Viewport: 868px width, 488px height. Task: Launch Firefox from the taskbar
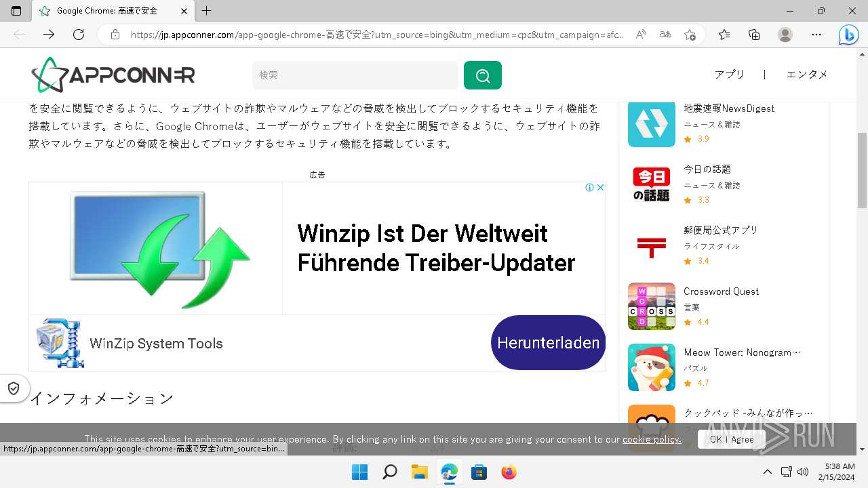(509, 472)
